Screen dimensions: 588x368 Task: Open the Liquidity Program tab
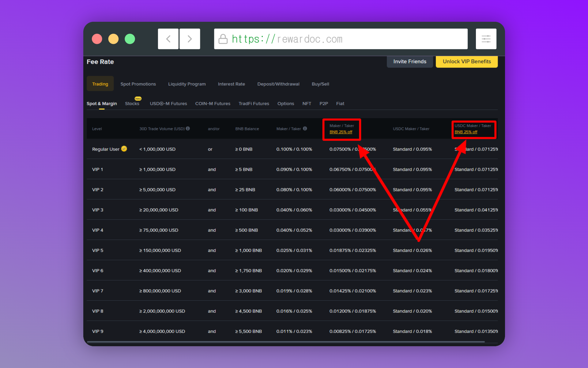[187, 84]
